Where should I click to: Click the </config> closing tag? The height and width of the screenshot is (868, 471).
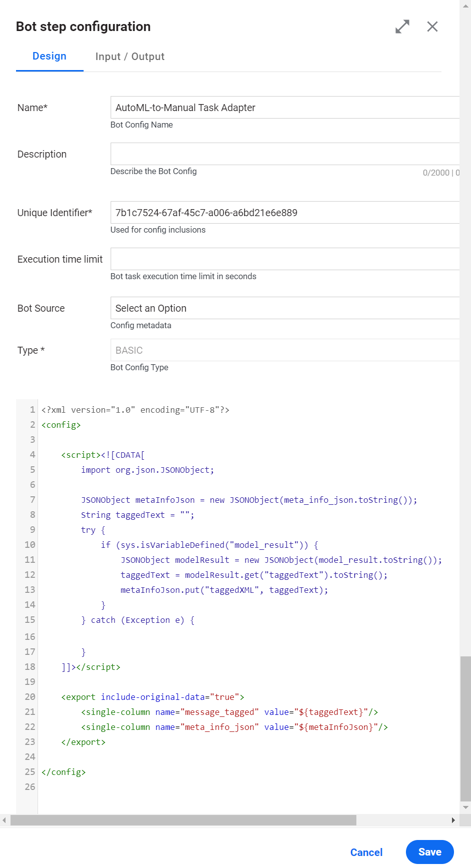click(64, 772)
